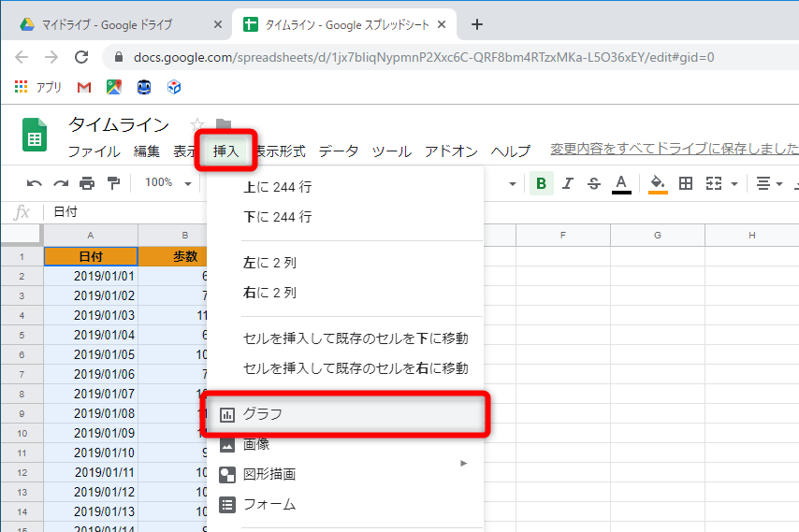799x532 pixels.
Task: Click cell 日付 in row 1
Action: (91, 256)
